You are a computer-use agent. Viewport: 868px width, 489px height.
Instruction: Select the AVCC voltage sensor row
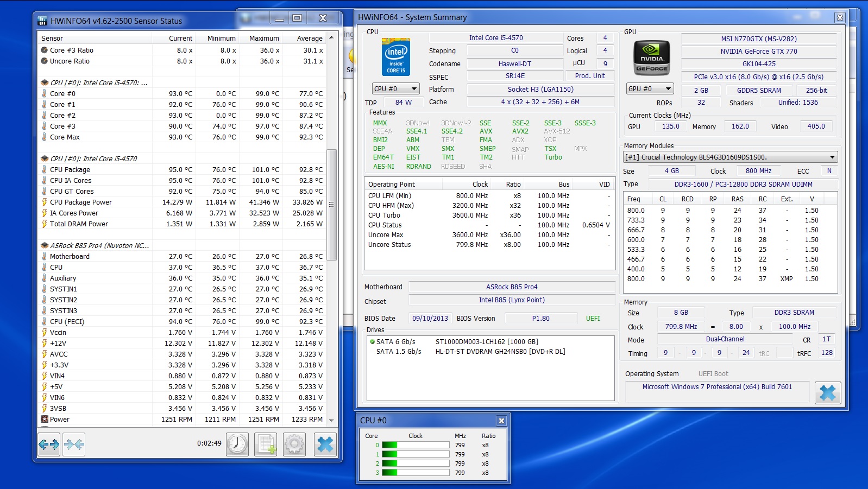tap(182, 354)
